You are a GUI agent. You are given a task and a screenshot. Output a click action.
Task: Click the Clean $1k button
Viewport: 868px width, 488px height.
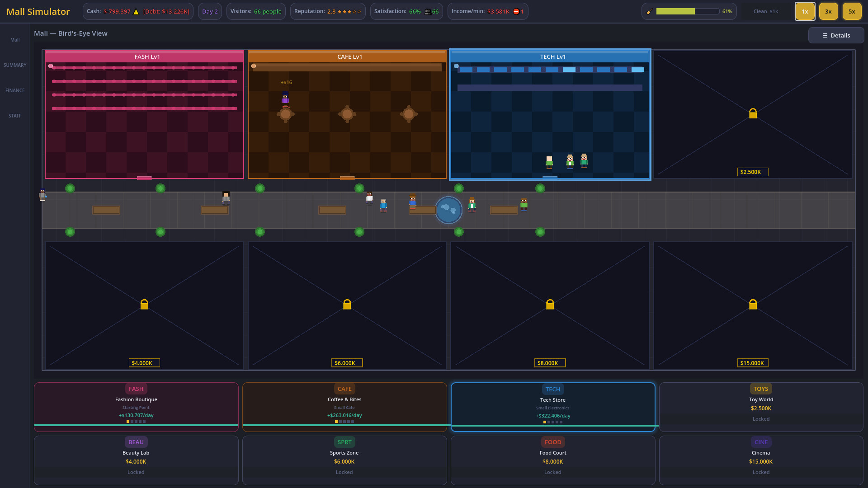click(x=765, y=12)
